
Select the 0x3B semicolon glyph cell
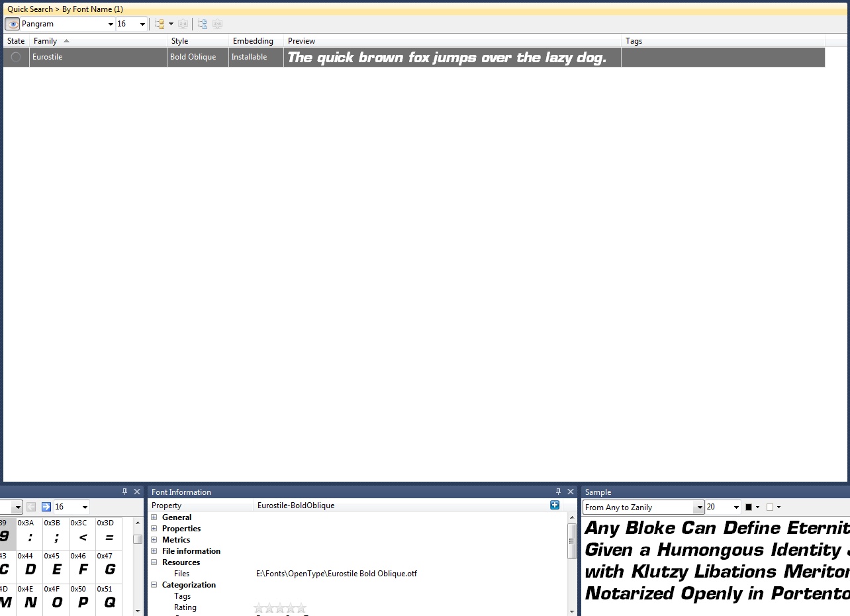tap(56, 534)
